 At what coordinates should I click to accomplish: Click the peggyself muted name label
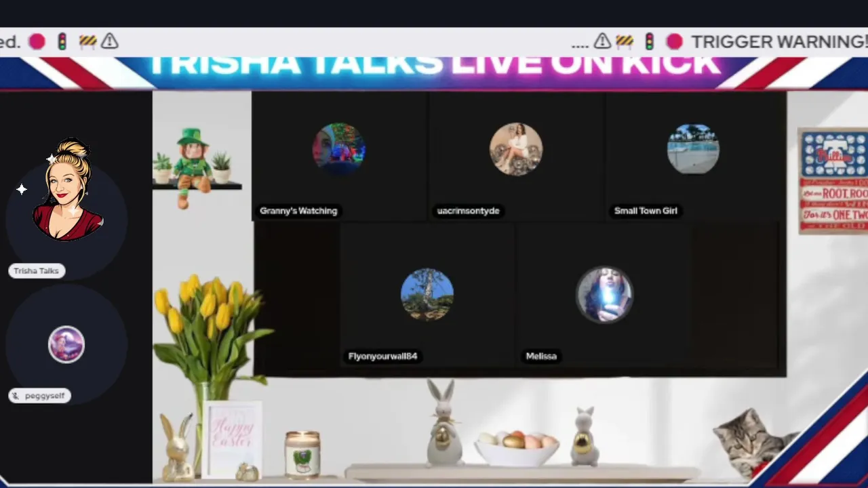(x=39, y=396)
